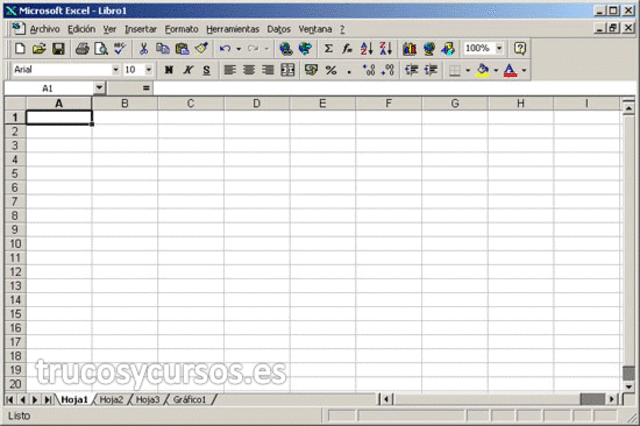640x426 pixels.
Task: Go to last sheet tab arrow
Action: pos(48,400)
